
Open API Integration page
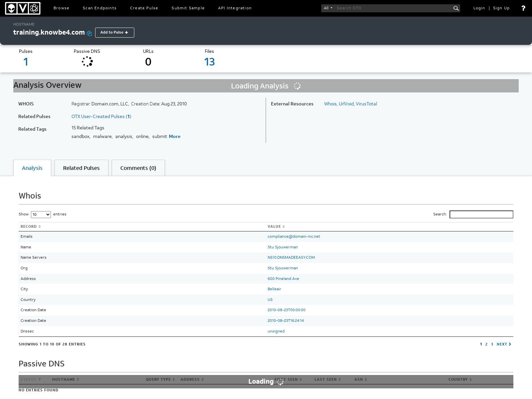(x=235, y=8)
